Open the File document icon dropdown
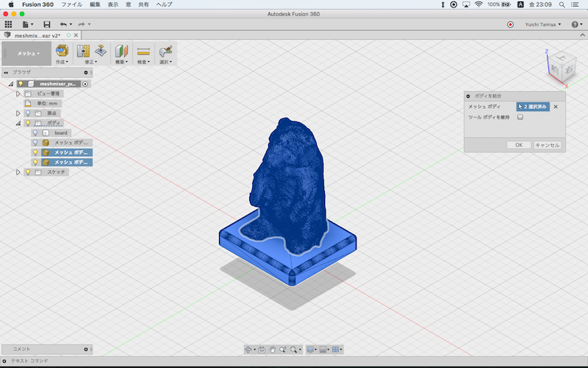The width and height of the screenshot is (588, 368). point(27,24)
